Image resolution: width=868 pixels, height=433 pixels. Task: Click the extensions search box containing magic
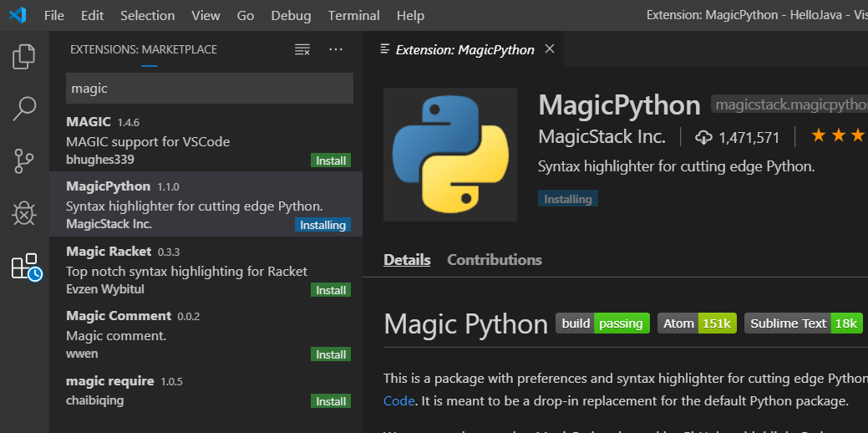(x=209, y=88)
